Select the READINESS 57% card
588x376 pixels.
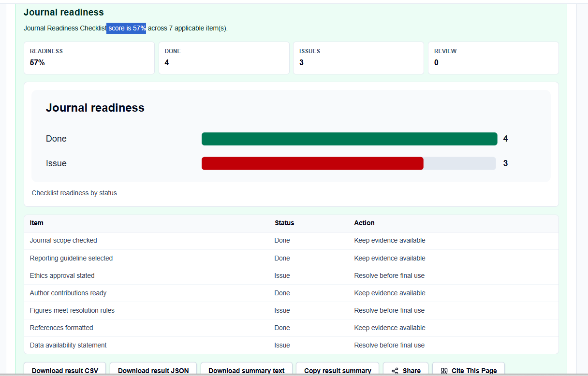(89, 58)
